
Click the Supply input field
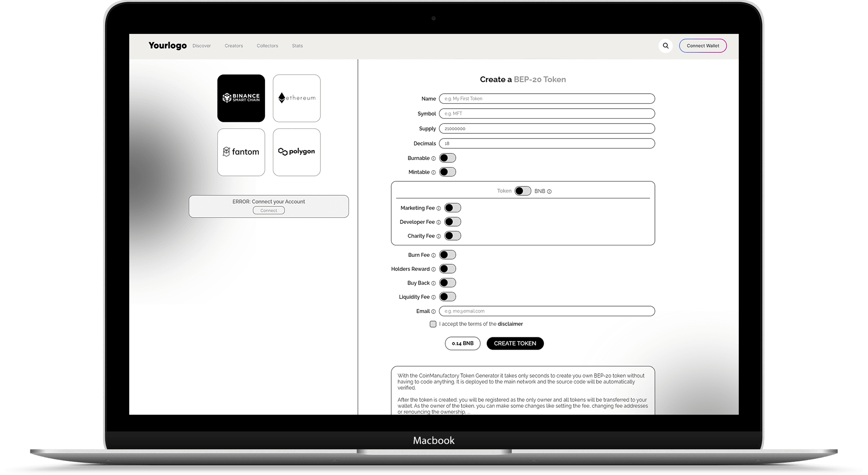click(x=547, y=128)
